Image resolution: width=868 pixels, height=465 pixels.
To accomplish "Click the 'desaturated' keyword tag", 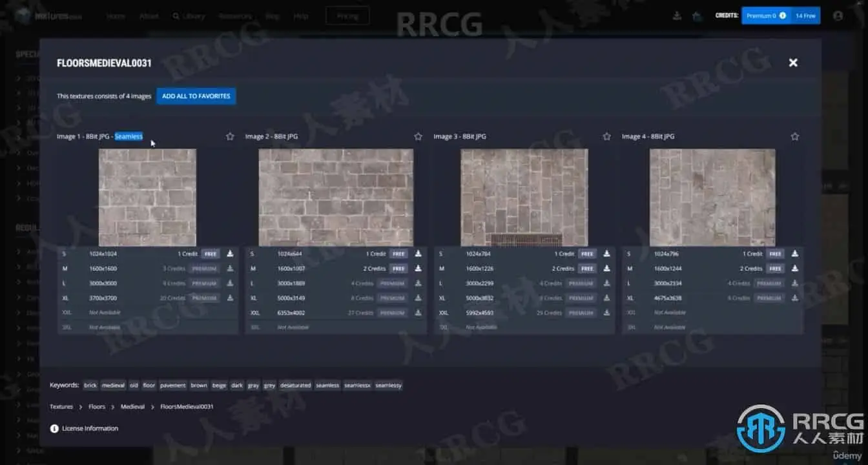I will [x=295, y=386].
